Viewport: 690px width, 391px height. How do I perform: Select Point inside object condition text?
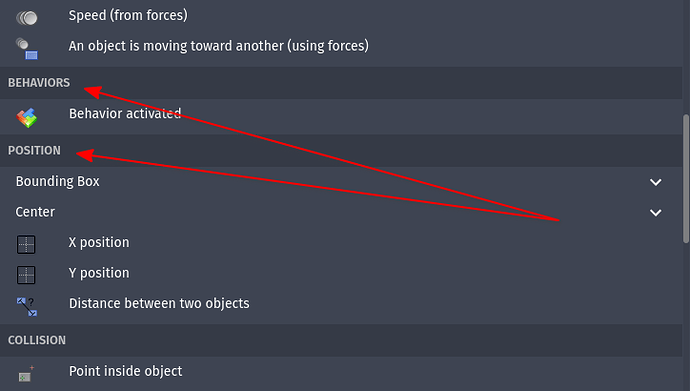[x=125, y=371]
